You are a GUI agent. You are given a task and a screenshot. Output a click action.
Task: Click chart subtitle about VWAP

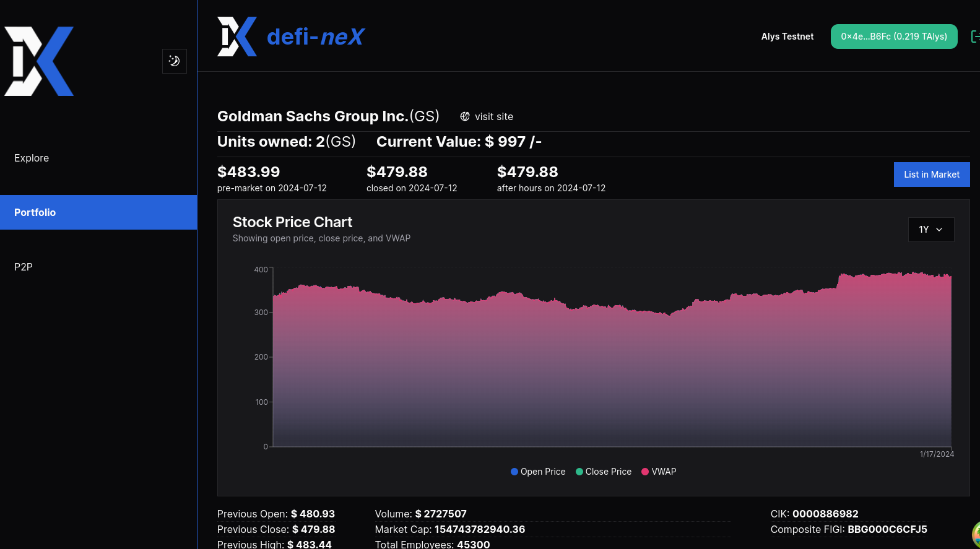point(321,238)
